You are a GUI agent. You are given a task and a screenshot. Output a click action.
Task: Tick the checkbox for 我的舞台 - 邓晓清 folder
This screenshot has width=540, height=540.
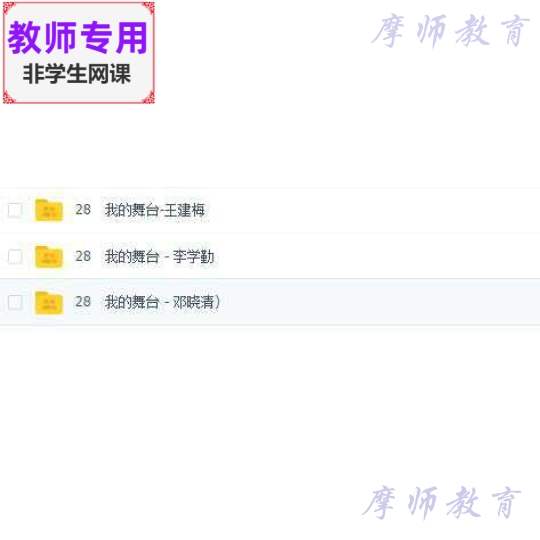coord(15,302)
